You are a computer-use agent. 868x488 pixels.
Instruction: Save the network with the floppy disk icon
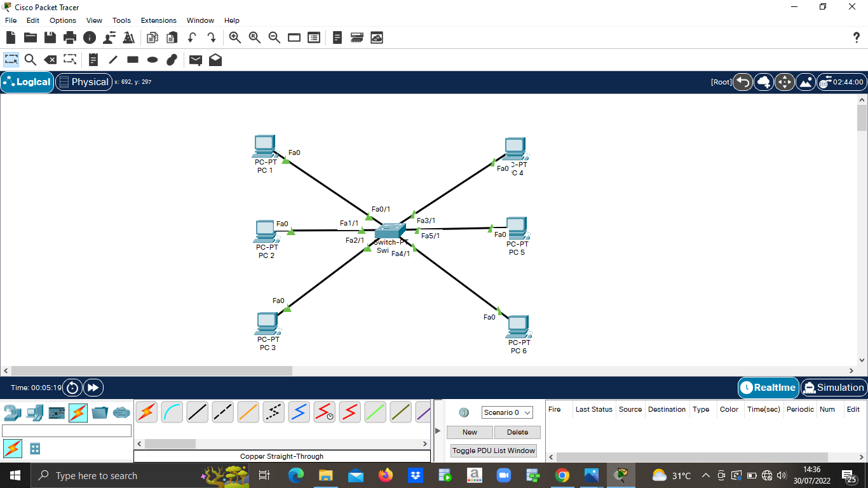[x=50, y=38]
